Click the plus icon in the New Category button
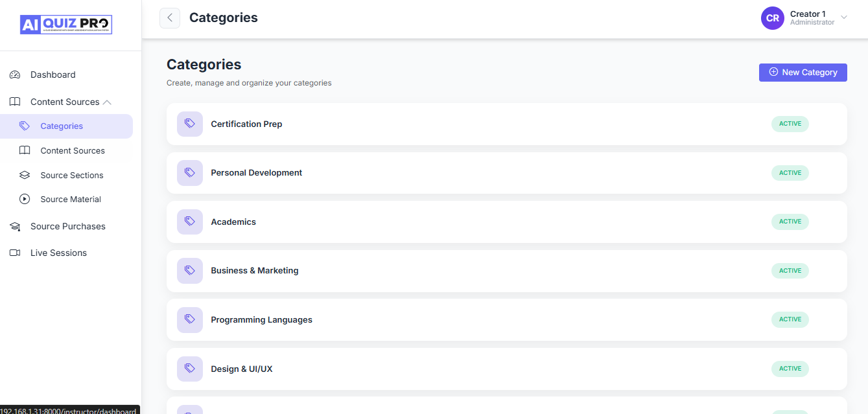The image size is (868, 414). 773,72
